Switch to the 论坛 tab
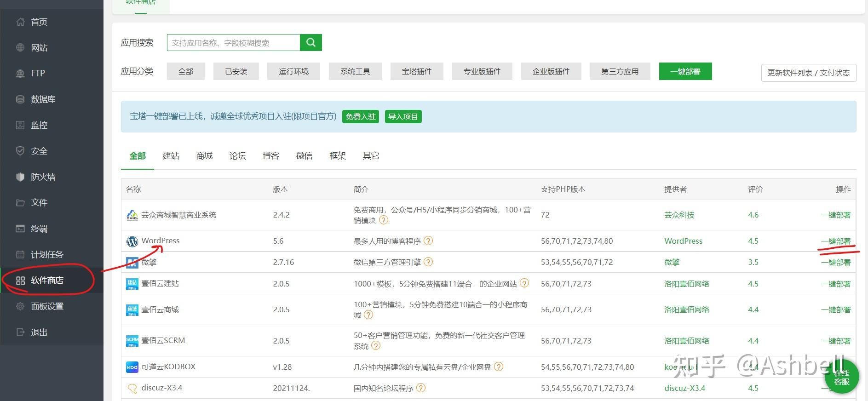Image resolution: width=868 pixels, height=401 pixels. (x=237, y=156)
